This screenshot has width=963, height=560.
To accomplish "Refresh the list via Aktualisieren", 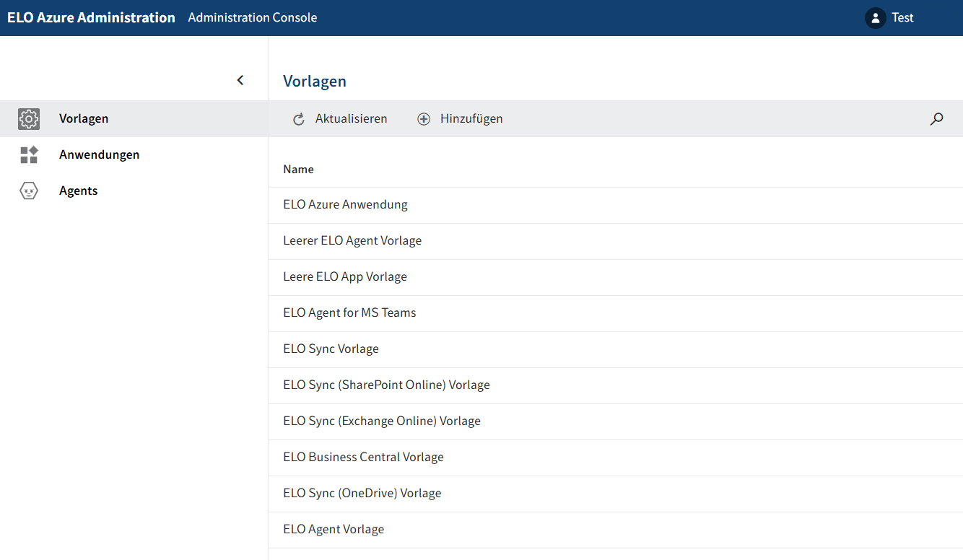I will (340, 119).
